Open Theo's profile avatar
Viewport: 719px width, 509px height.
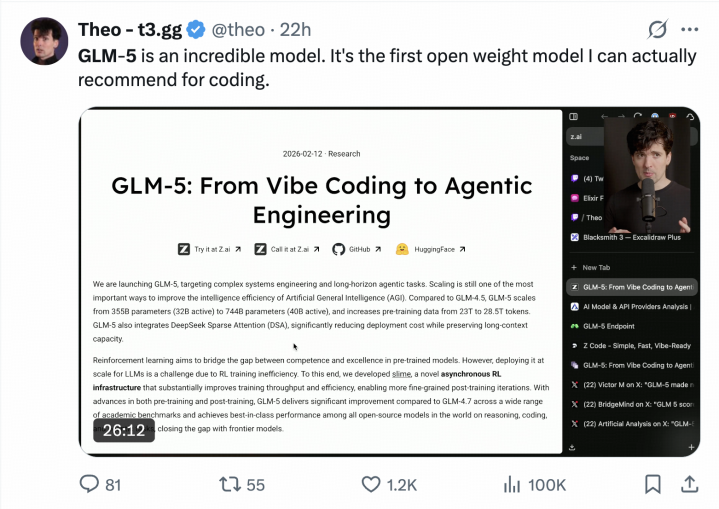pyautogui.click(x=44, y=42)
